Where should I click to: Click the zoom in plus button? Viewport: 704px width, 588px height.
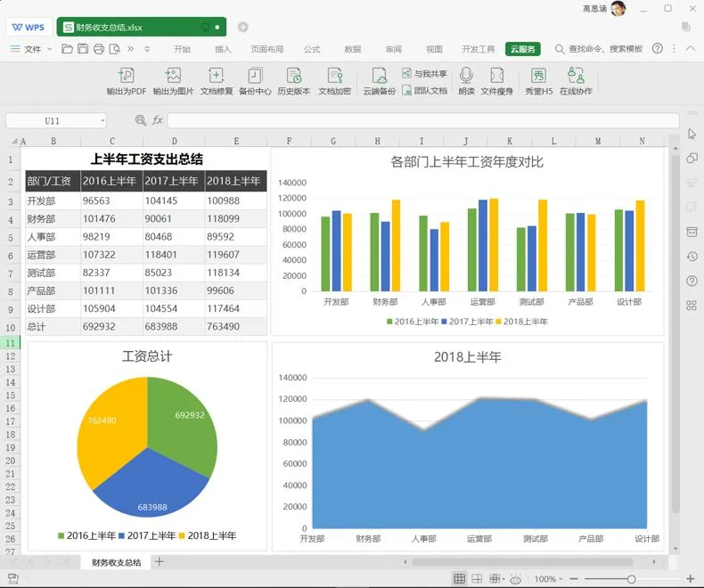[690, 579]
